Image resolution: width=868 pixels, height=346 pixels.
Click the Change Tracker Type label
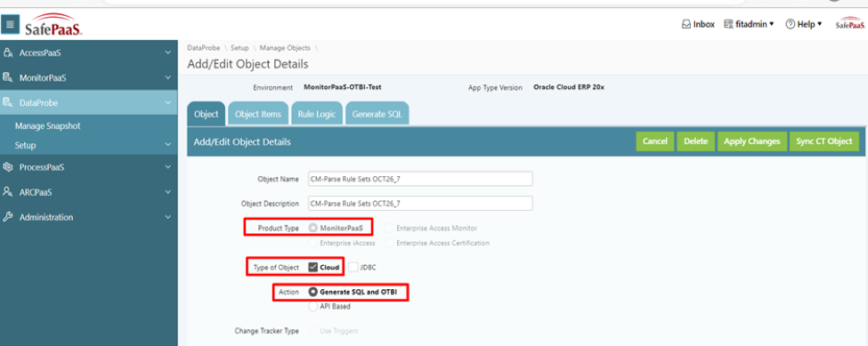pos(267,331)
